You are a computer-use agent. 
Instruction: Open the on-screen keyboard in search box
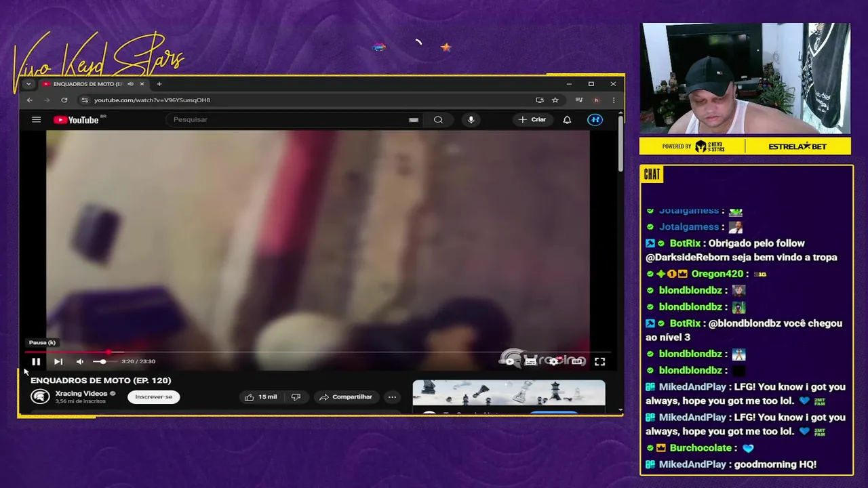[413, 119]
